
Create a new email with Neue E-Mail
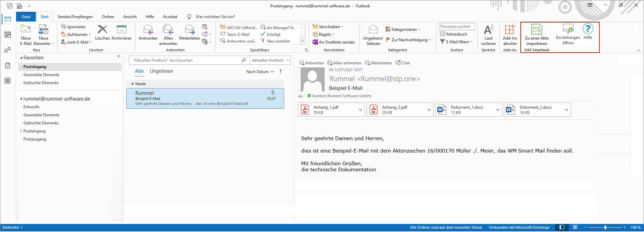[x=26, y=35]
